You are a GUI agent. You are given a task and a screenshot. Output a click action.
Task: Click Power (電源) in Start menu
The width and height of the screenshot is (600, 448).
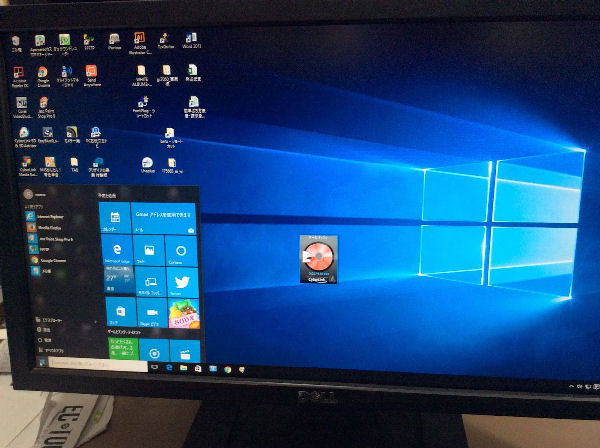click(x=44, y=340)
